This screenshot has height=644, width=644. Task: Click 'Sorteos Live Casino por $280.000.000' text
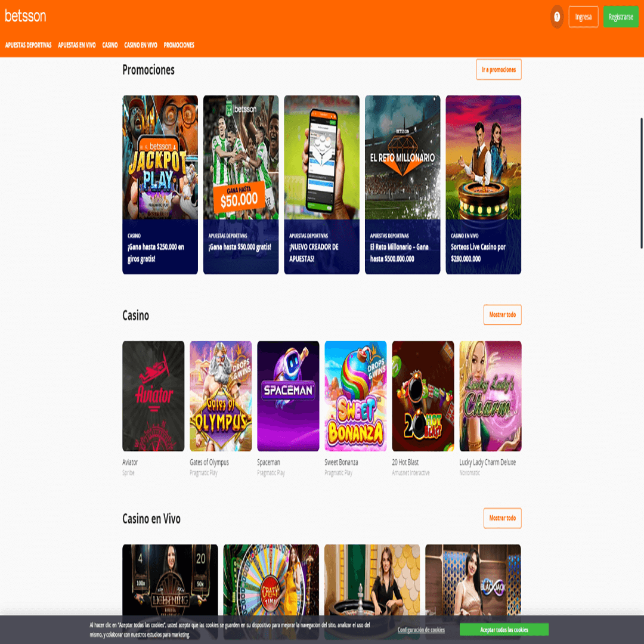click(x=478, y=253)
